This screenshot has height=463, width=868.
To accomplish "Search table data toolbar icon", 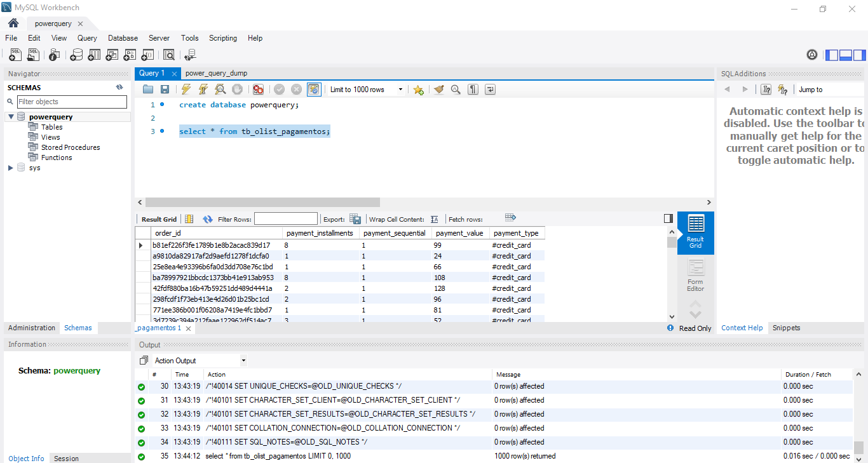I will coord(168,55).
